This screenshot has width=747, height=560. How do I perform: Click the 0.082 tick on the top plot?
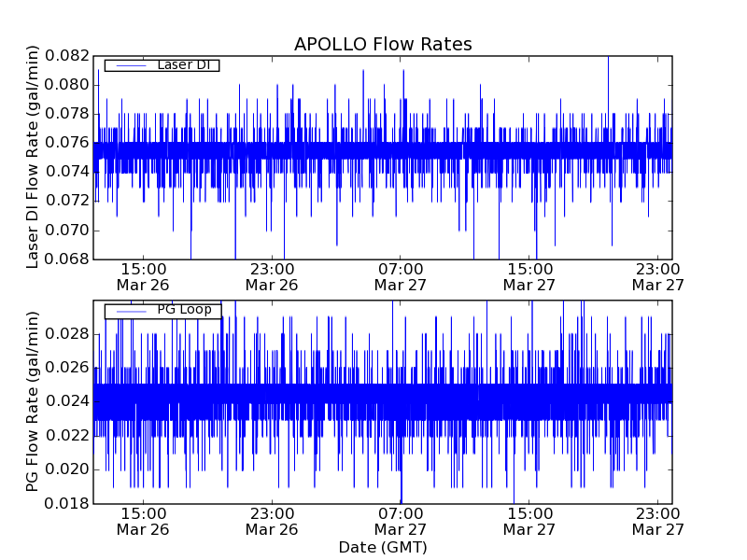click(x=71, y=56)
